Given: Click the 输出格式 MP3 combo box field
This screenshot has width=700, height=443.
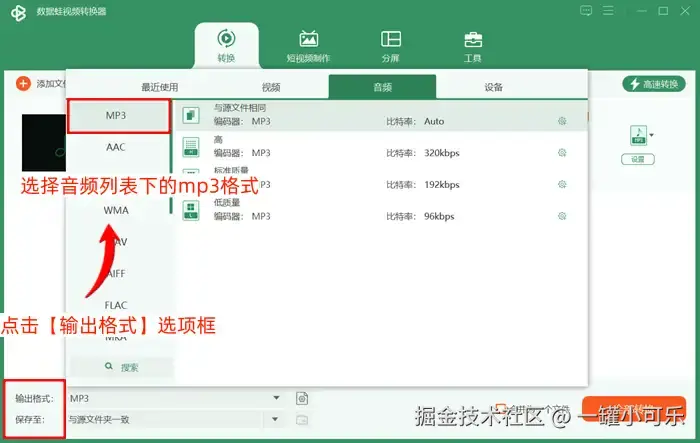Looking at the screenshot, I should tap(175, 398).
